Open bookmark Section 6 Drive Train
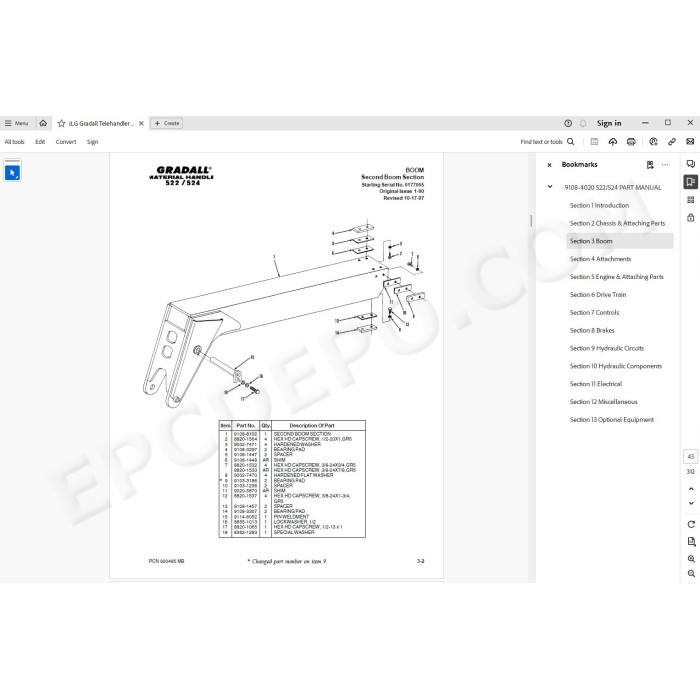The image size is (700, 700). point(598,295)
